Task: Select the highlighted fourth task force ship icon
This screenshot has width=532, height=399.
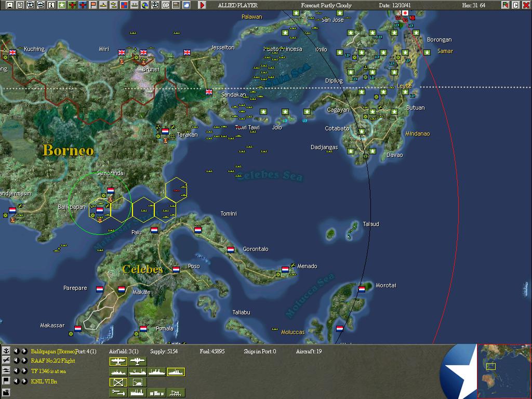Action: pos(176,372)
